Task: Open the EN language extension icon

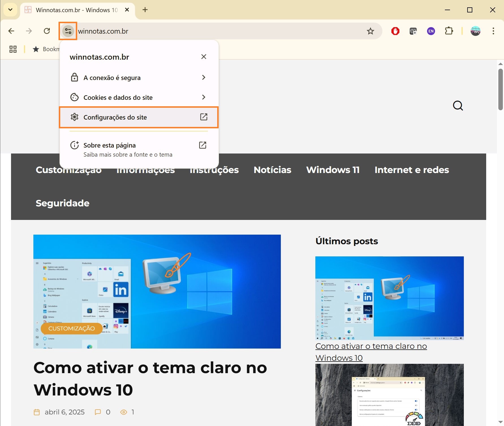Action: point(431,31)
